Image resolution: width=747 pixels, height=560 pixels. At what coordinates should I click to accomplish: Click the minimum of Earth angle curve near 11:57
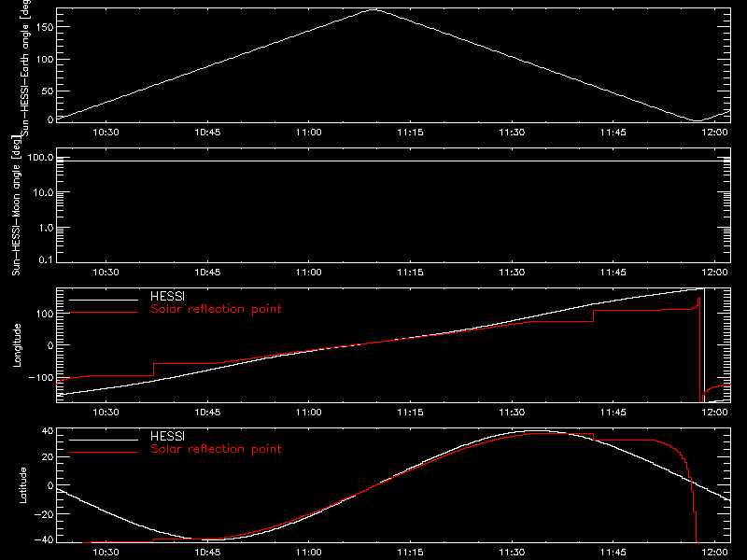pyautogui.click(x=697, y=121)
